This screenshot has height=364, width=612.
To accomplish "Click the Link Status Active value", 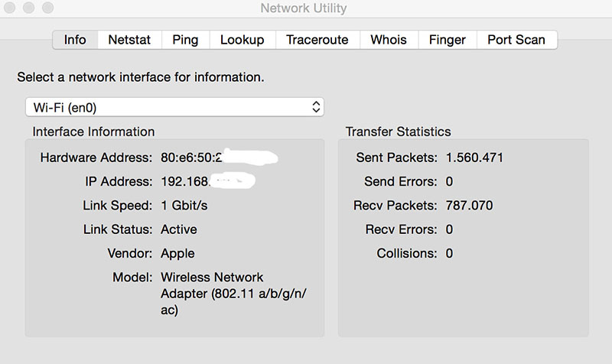I will 179,229.
